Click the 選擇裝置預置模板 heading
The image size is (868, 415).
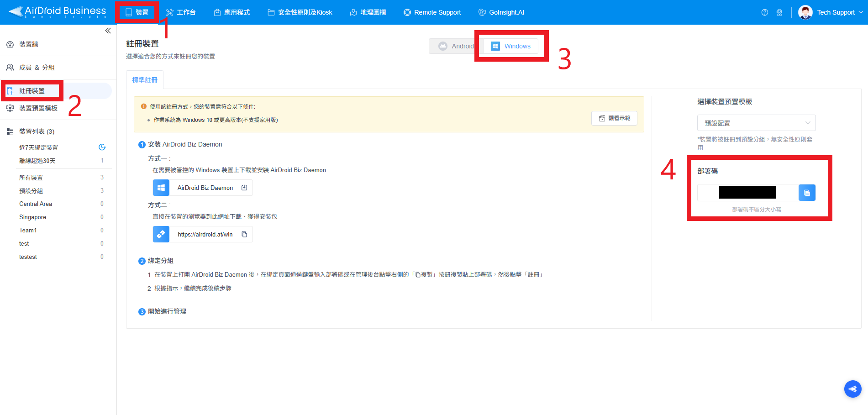point(725,102)
